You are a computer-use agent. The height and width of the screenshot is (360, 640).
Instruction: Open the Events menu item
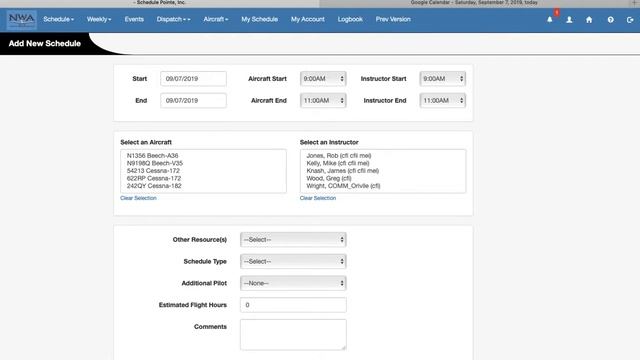click(x=134, y=19)
